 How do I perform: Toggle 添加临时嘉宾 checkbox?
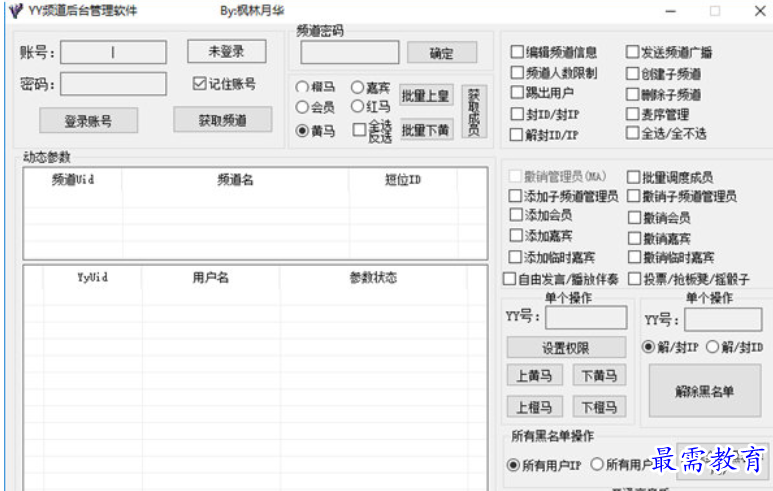[x=515, y=256]
